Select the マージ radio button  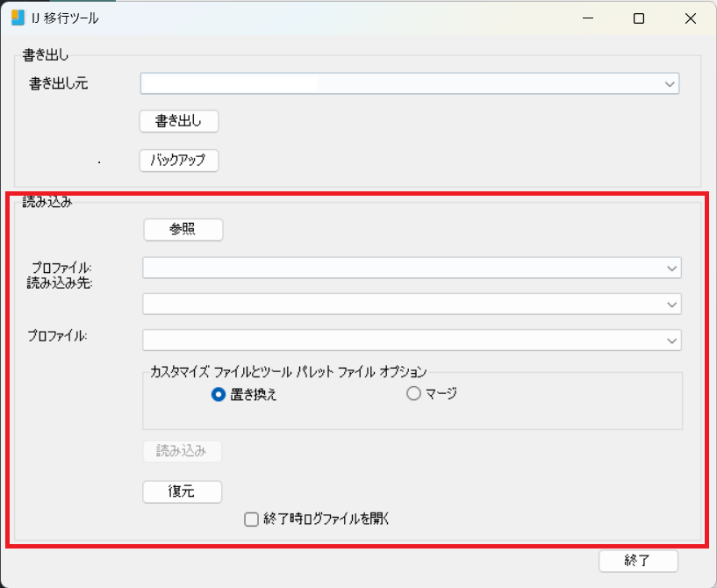413,393
